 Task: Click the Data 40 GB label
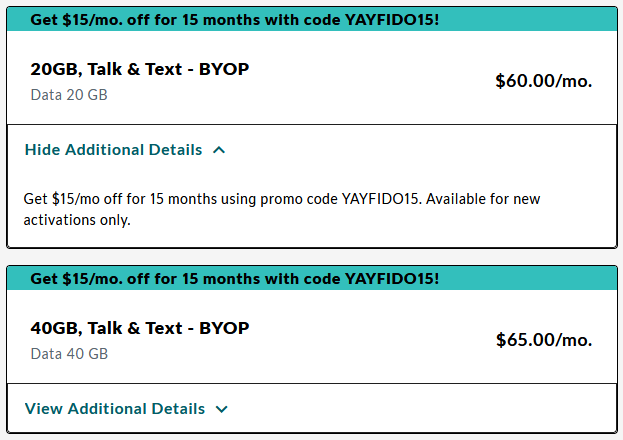click(69, 354)
